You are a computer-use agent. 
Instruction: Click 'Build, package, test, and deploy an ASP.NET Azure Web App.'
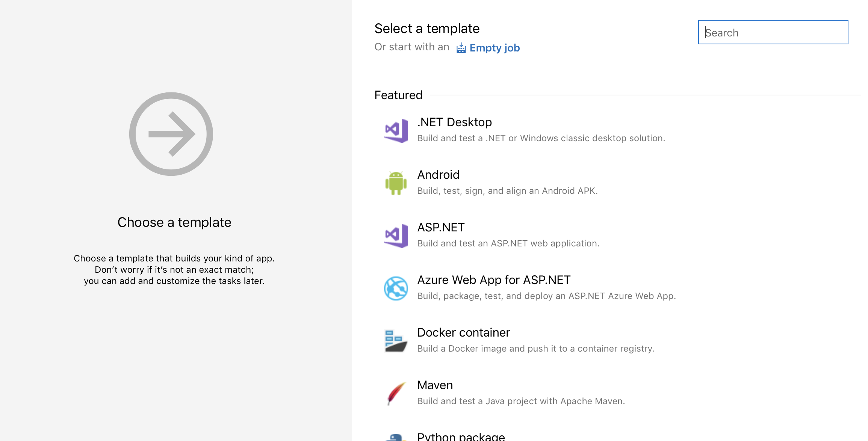(546, 296)
